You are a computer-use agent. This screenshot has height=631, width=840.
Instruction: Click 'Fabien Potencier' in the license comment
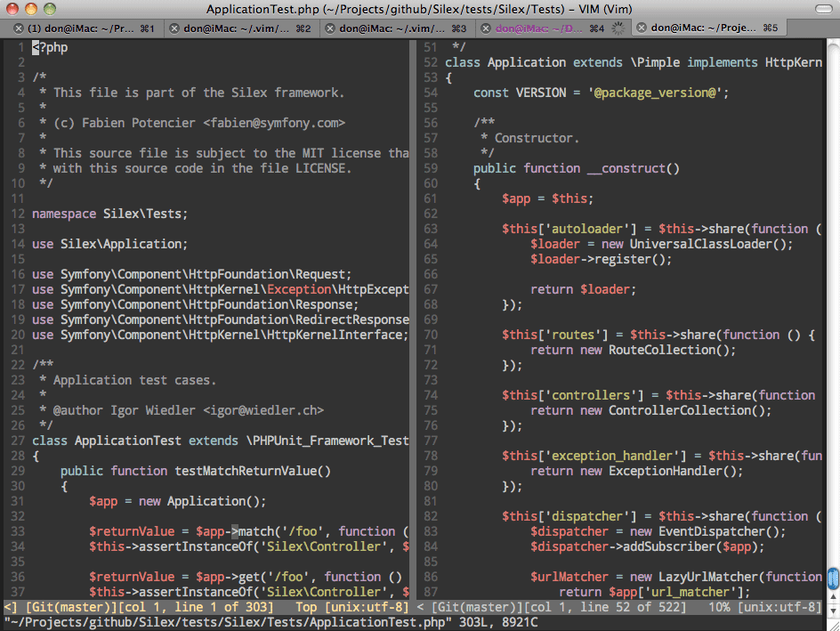point(139,123)
